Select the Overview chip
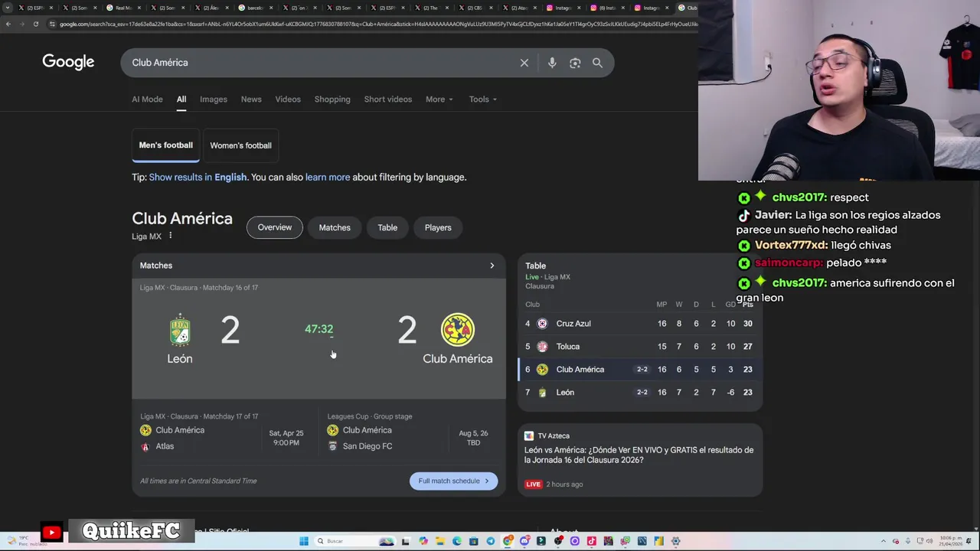 274,227
